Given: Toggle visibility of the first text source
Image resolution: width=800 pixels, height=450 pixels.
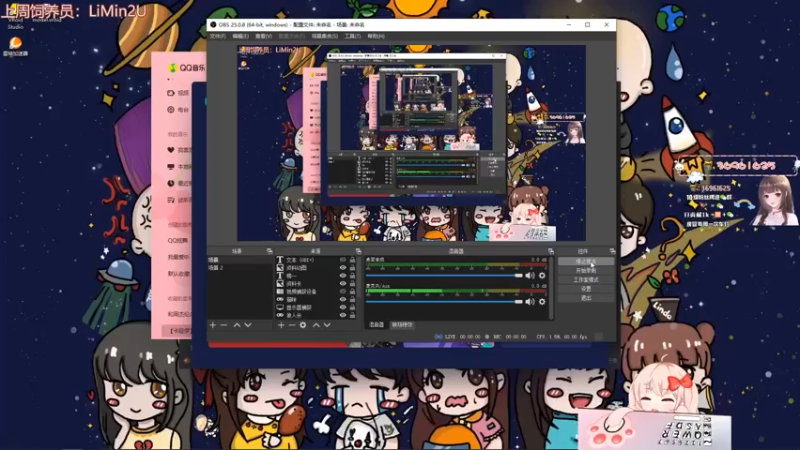Looking at the screenshot, I should click(343, 260).
